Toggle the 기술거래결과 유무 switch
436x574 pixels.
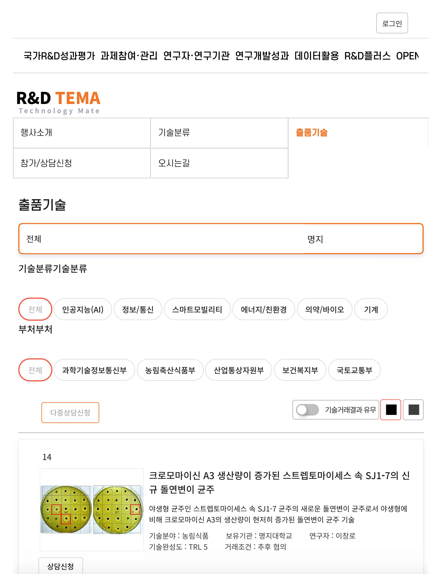coord(308,410)
